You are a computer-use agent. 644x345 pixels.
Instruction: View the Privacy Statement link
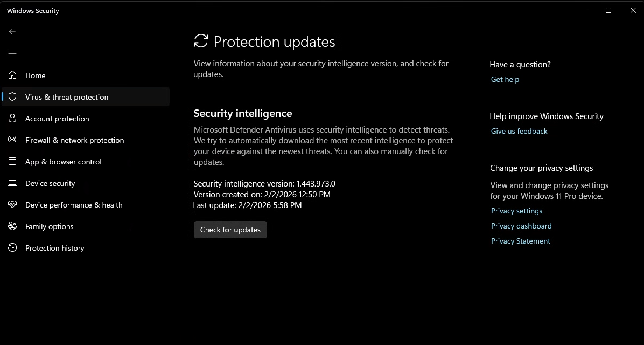(521, 241)
